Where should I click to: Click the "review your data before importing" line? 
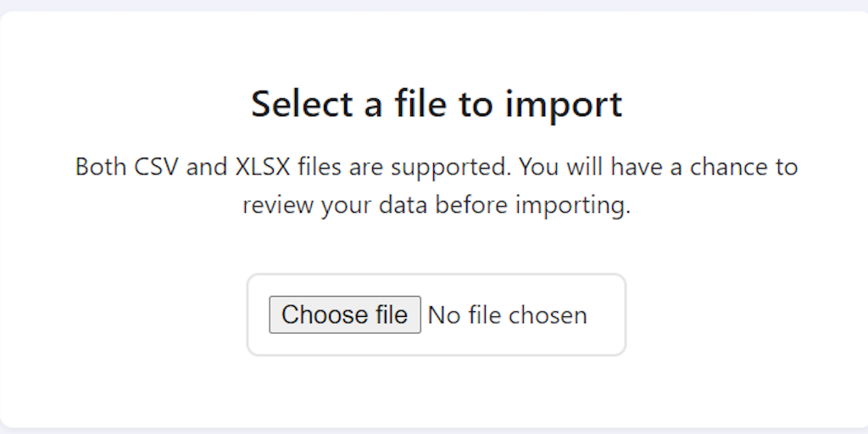click(437, 206)
